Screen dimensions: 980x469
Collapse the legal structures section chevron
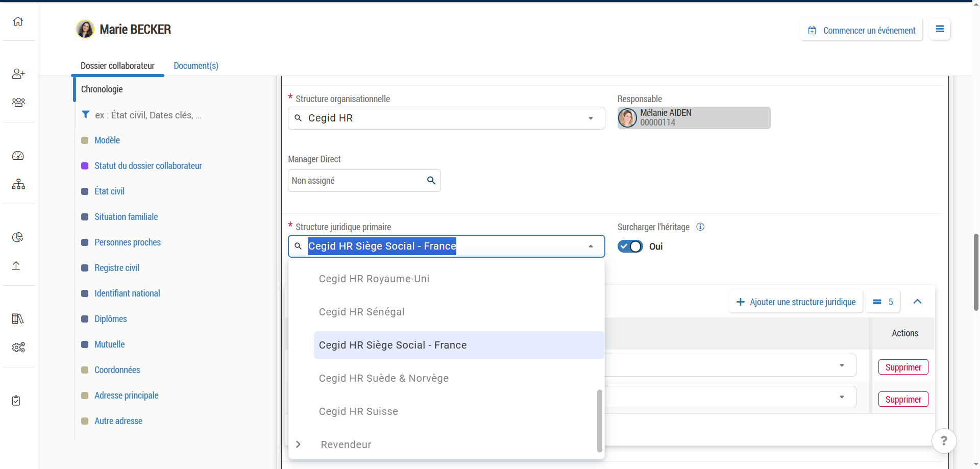tap(917, 302)
